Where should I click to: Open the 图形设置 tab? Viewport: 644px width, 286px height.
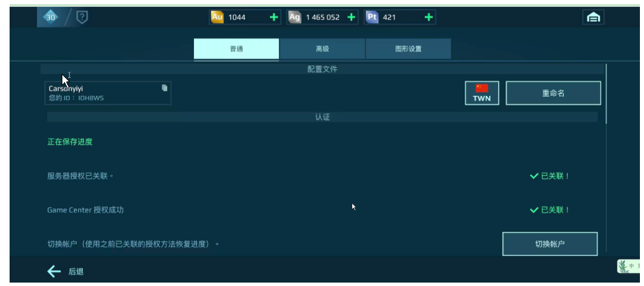(408, 49)
